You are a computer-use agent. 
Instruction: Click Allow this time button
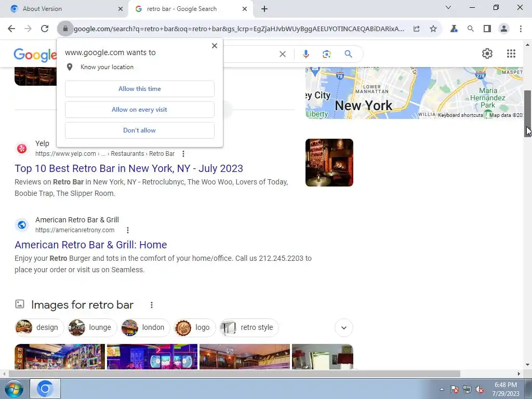coord(139,89)
